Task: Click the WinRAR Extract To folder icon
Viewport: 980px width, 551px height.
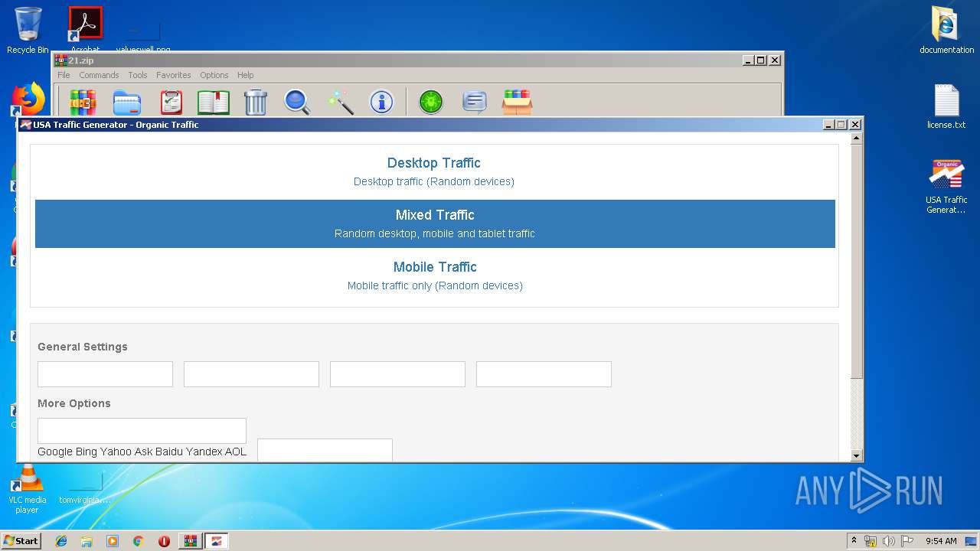Action: pos(127,101)
